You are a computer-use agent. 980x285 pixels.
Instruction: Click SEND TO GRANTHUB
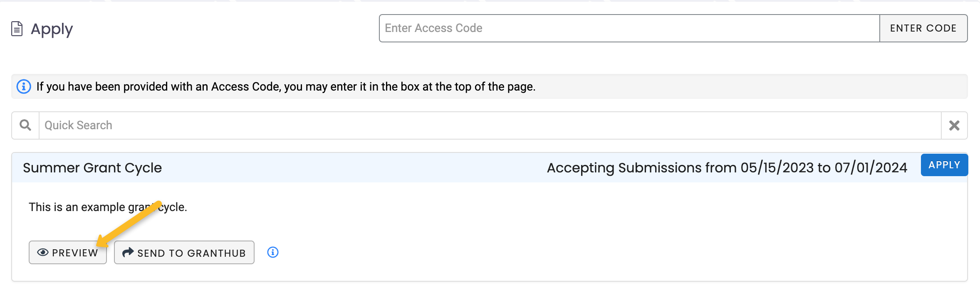coord(184,253)
